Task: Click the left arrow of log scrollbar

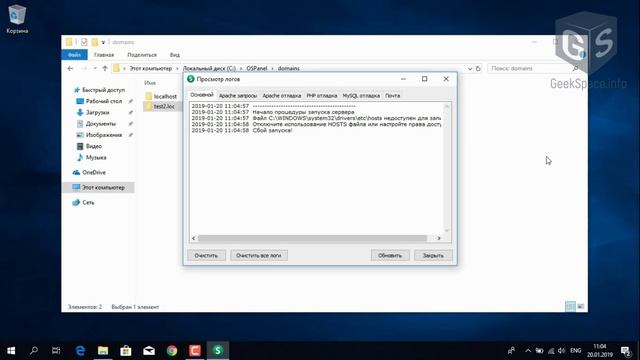Action: tap(193, 238)
